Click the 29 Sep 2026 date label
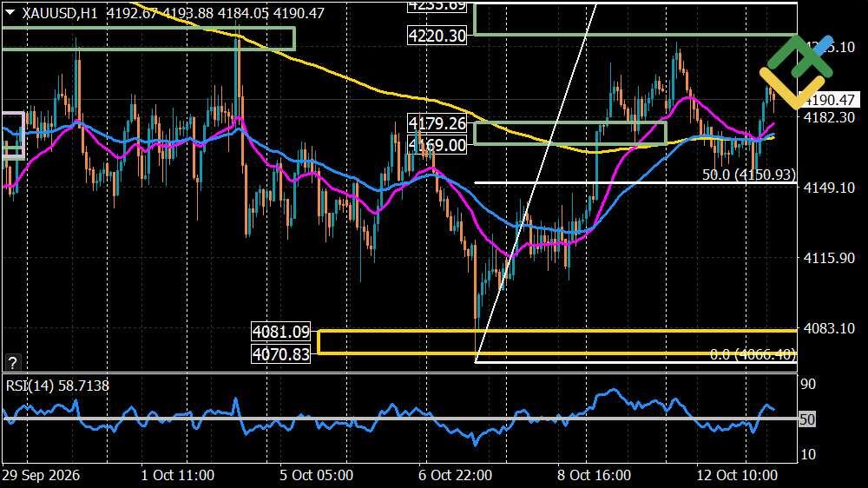Viewport: 868px width, 488px height. [41, 475]
